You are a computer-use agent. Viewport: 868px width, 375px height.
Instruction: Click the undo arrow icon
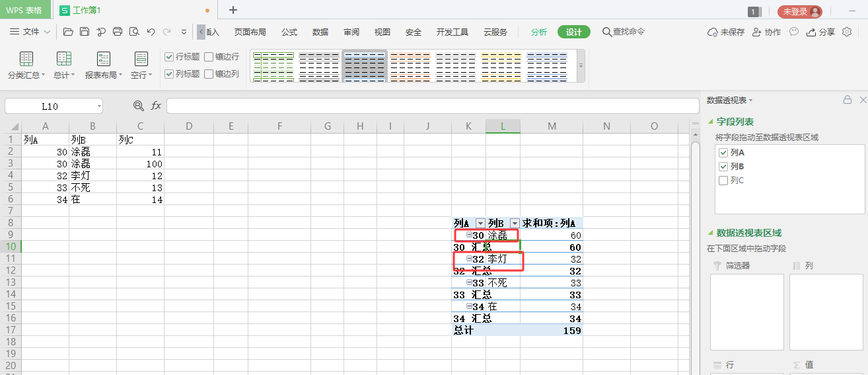[x=151, y=32]
